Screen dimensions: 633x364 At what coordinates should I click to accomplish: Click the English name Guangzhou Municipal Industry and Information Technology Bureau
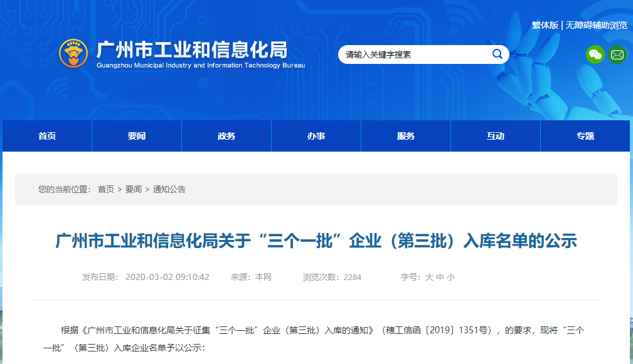(x=201, y=65)
